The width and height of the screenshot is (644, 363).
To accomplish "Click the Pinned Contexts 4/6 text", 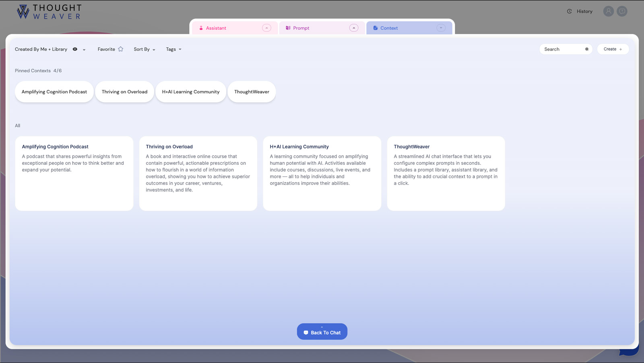I will (38, 71).
